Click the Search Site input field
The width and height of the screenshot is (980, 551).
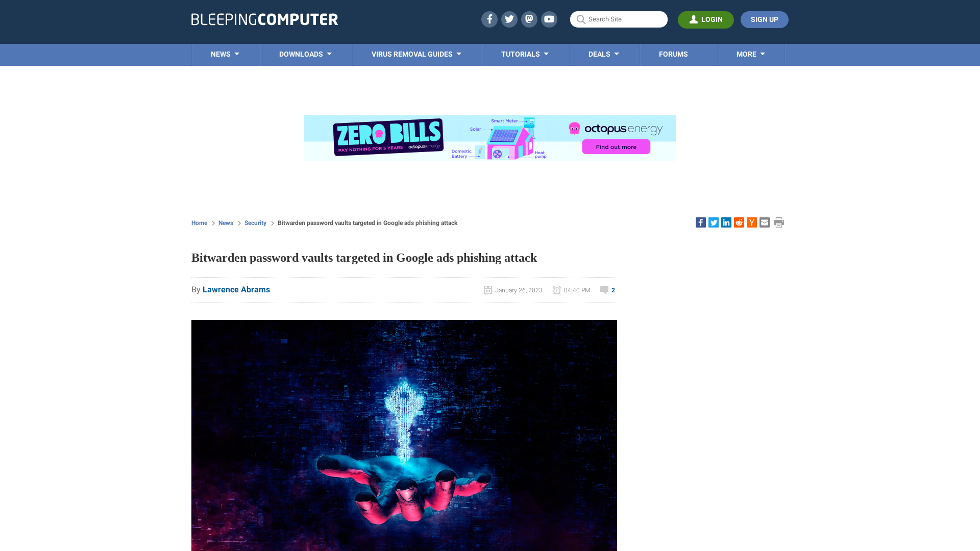pos(619,19)
